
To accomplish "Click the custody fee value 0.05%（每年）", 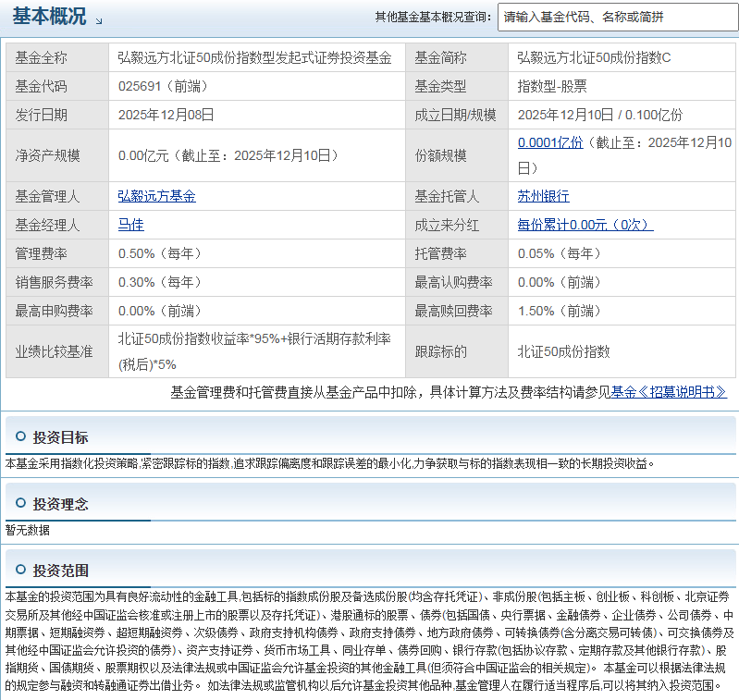I will coord(560,253).
